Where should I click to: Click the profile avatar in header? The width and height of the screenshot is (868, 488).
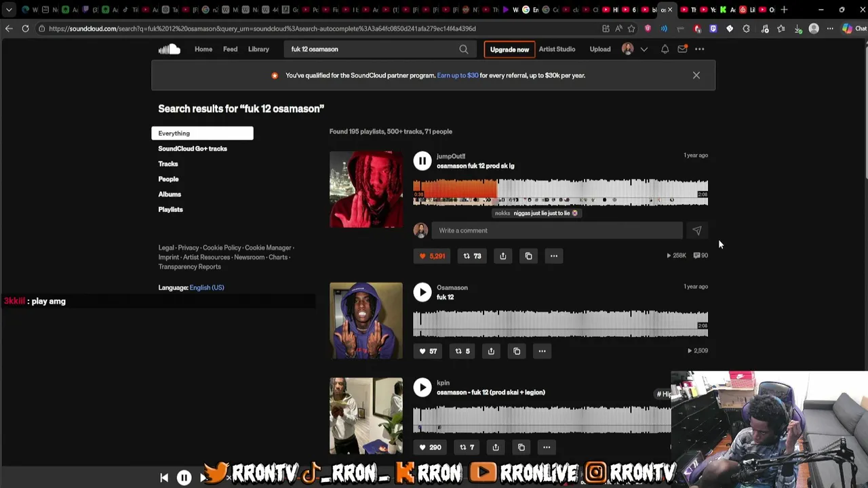point(628,49)
